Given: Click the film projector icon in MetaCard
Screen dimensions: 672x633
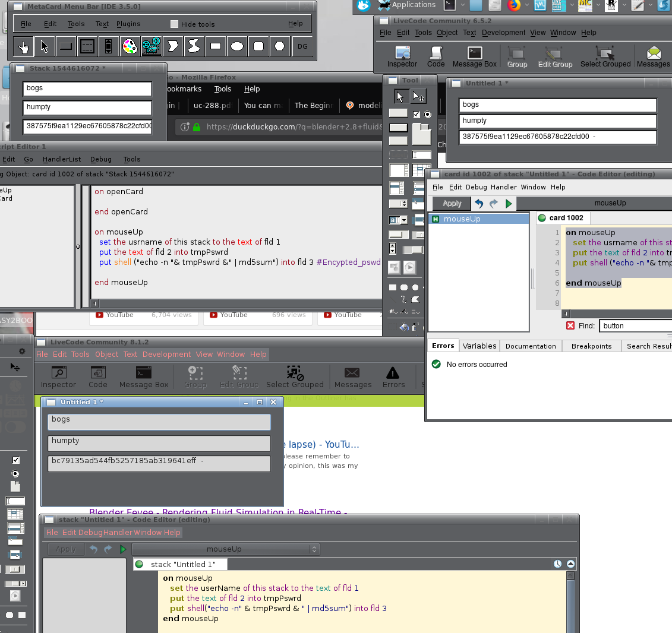Looking at the screenshot, I should point(151,46).
